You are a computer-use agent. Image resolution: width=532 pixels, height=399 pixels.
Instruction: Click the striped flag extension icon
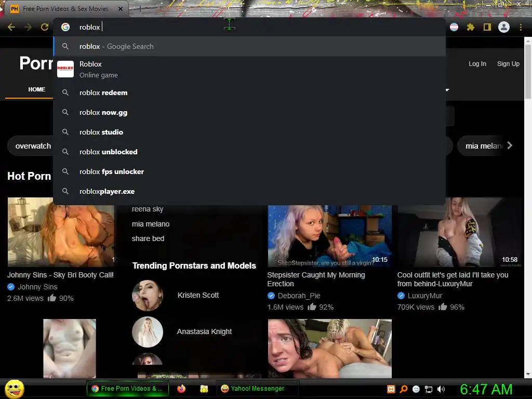[x=454, y=27]
